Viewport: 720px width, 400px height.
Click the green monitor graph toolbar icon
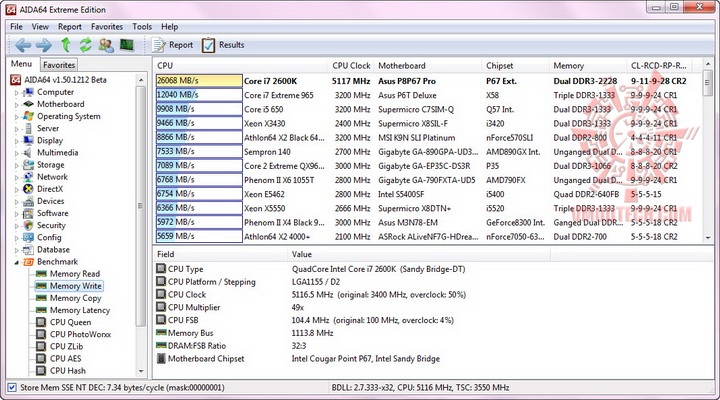click(127, 45)
